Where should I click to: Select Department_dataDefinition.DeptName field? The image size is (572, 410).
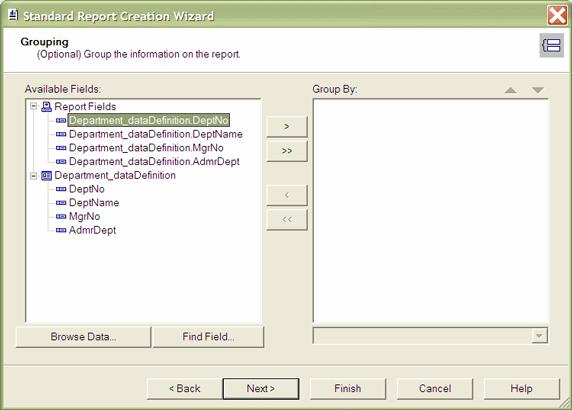click(156, 134)
